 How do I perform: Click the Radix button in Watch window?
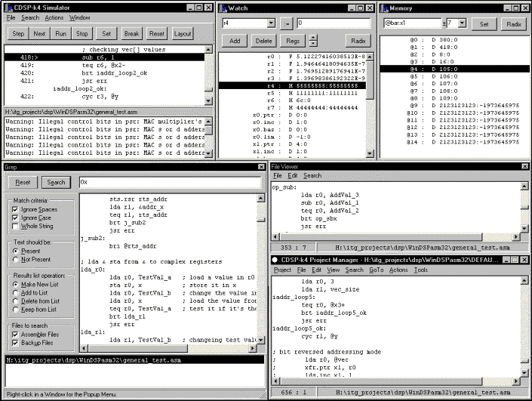(x=358, y=41)
